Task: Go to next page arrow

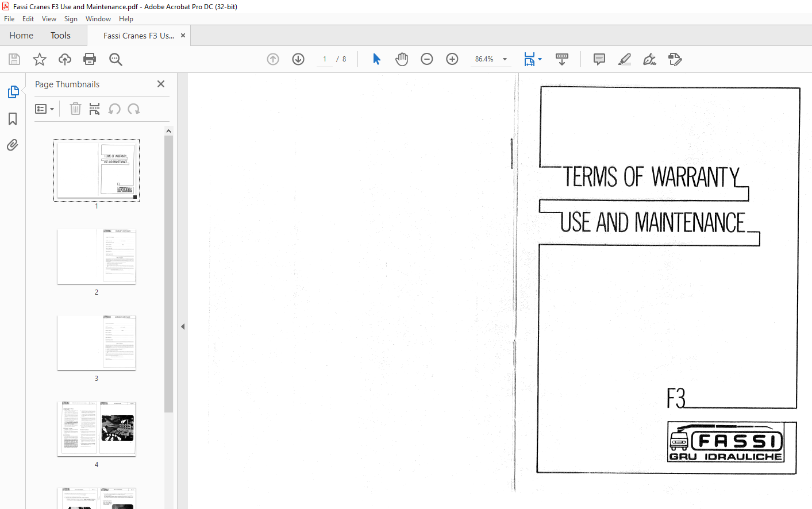Action: pyautogui.click(x=298, y=59)
